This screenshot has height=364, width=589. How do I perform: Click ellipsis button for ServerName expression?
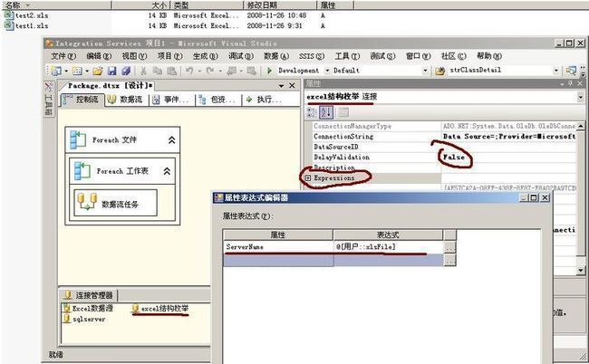(449, 247)
